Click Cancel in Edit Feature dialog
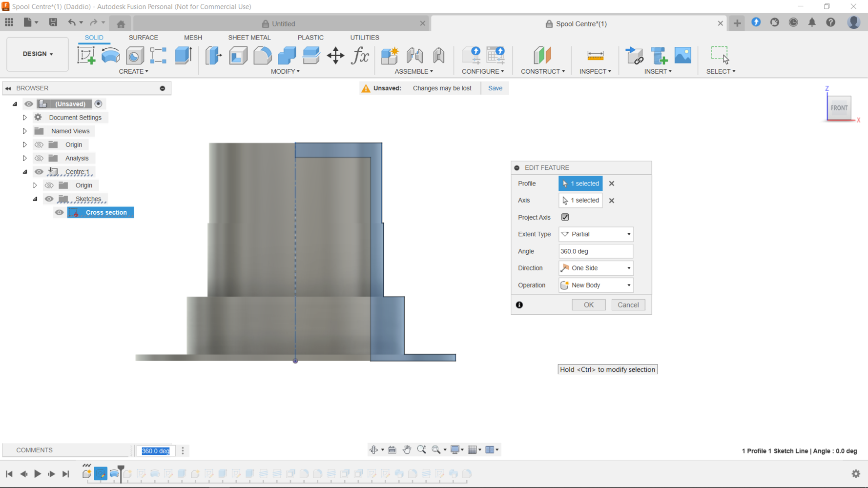Viewport: 868px width, 488px height. [x=628, y=305]
